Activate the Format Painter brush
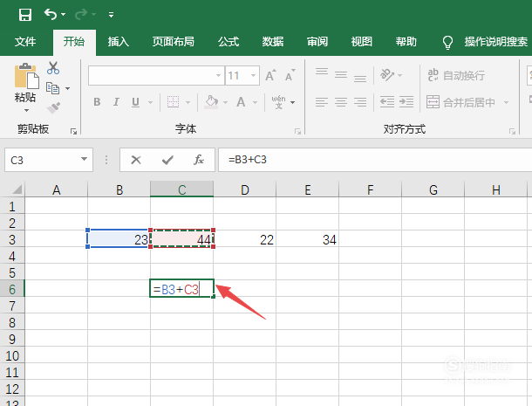This screenshot has width=532, height=406. tap(53, 108)
